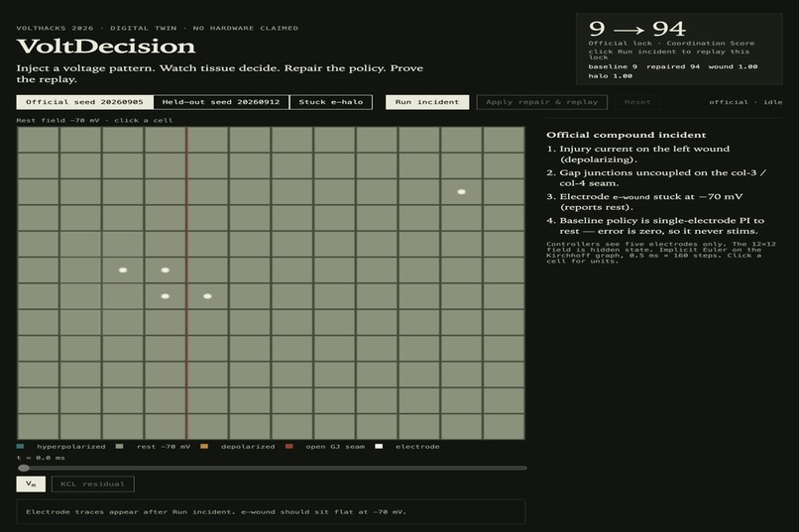Click the depolarized orange legend swatch
Viewport: 799px width, 532px height.
204,447
